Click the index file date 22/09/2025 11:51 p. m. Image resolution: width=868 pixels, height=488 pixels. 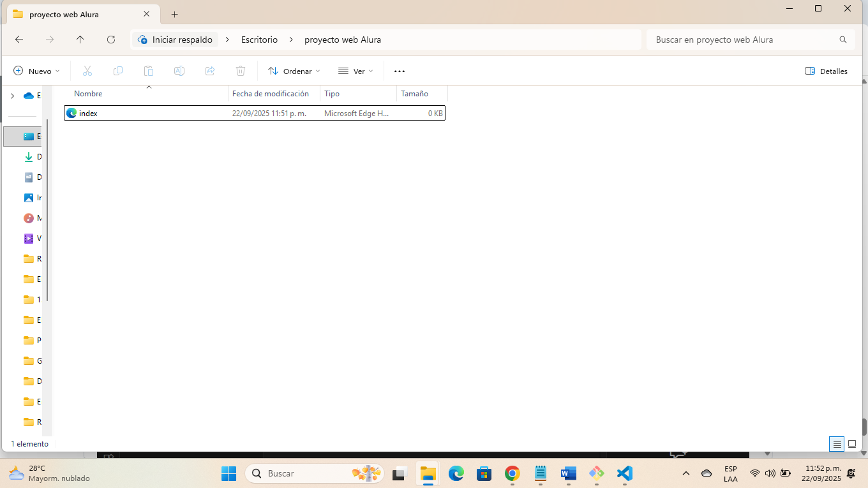(269, 113)
